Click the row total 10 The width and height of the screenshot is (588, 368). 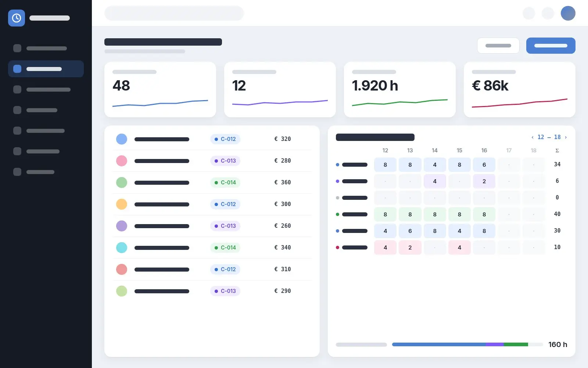(x=557, y=247)
